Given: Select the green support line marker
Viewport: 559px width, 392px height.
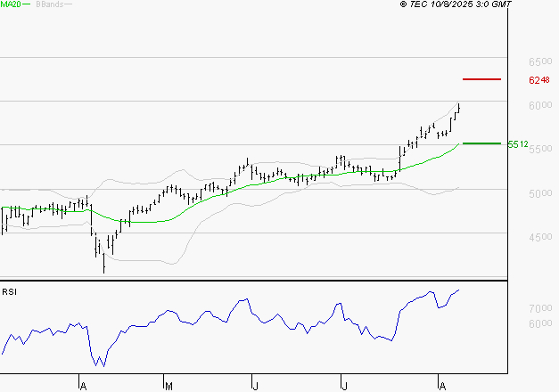Looking at the screenshot, I should coord(482,143).
